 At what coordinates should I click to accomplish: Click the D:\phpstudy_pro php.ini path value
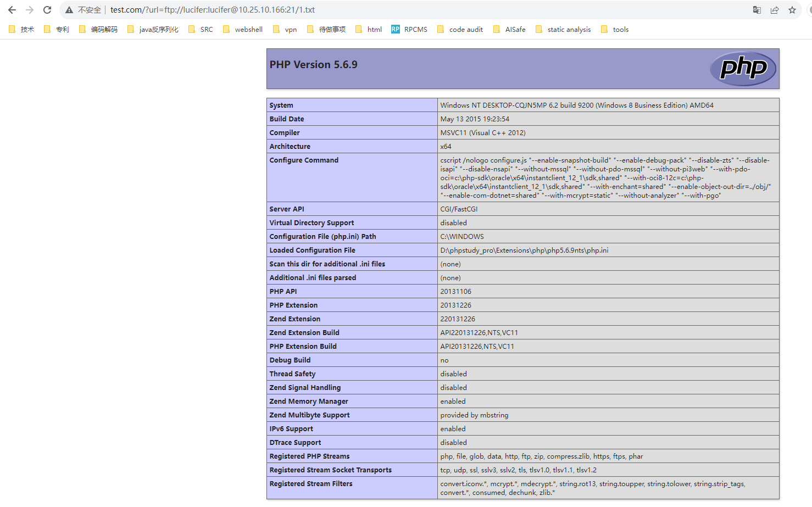[x=524, y=250]
